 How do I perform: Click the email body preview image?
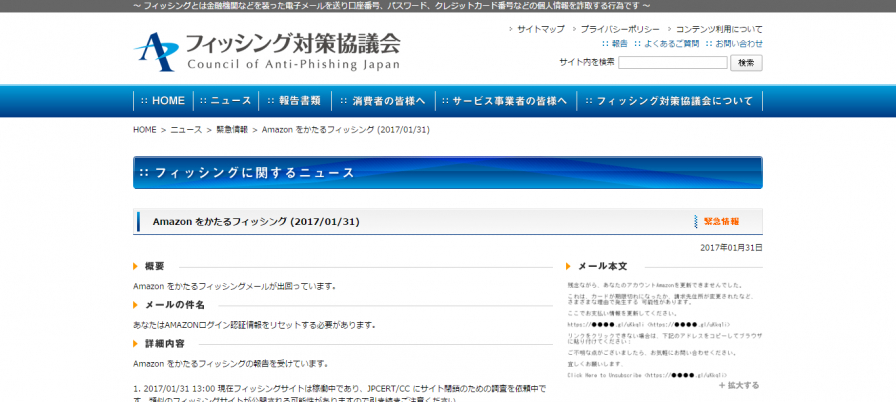664,329
